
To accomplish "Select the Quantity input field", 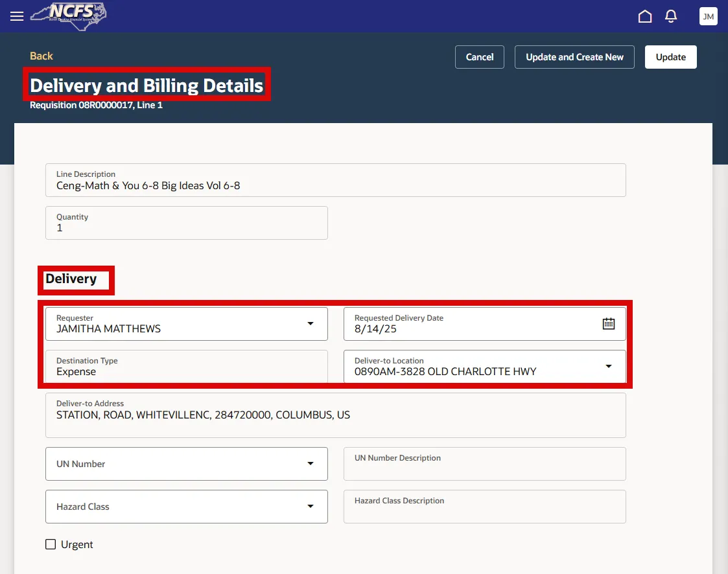I will 186,228.
